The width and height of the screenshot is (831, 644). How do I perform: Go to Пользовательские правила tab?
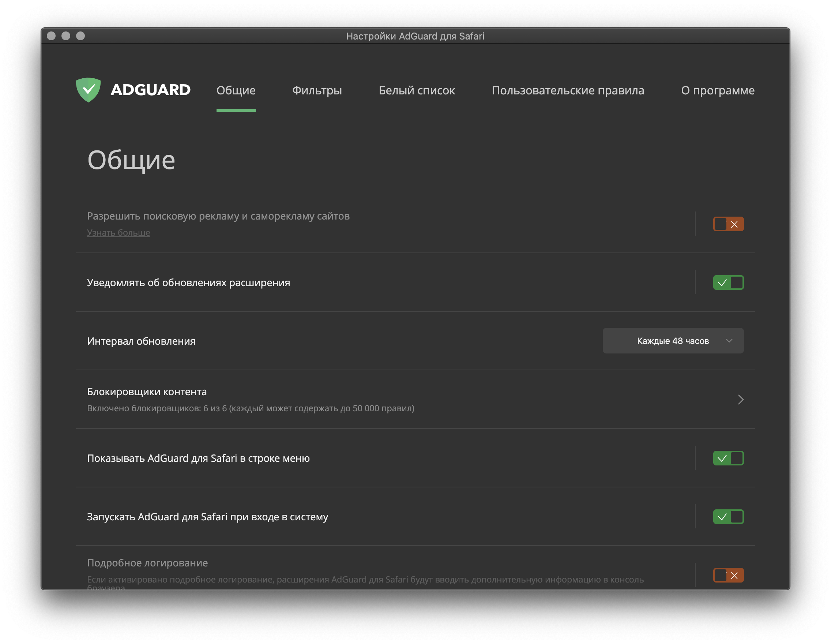click(568, 91)
